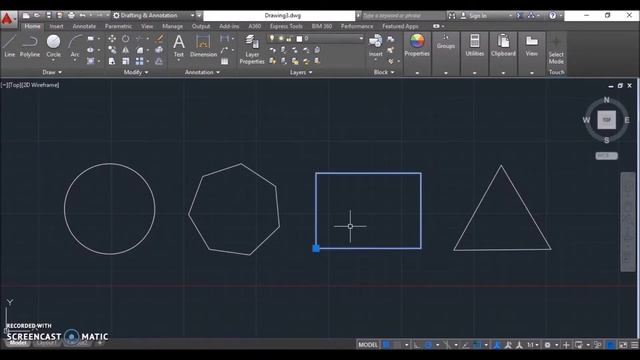Expand the Block panel
The height and width of the screenshot is (360, 640).
[x=384, y=72]
